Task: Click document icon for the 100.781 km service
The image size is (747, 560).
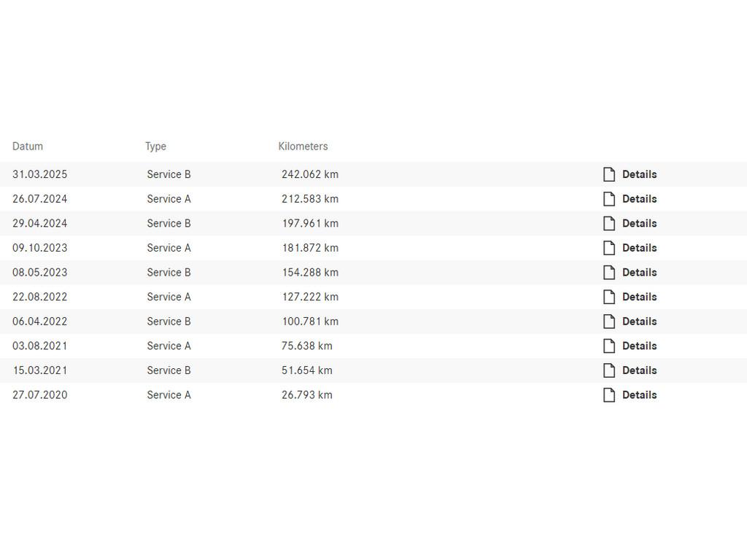Action: pos(609,322)
